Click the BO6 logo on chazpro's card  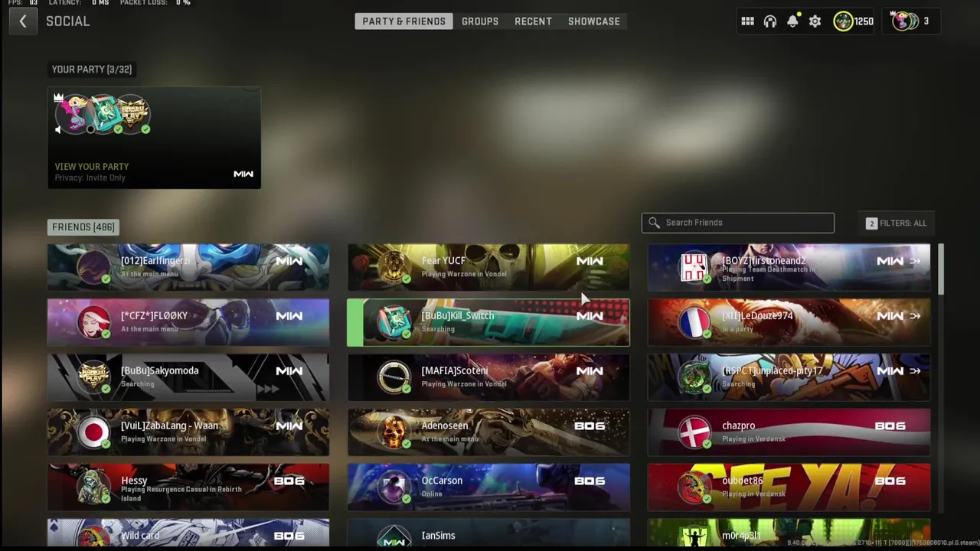coord(890,426)
